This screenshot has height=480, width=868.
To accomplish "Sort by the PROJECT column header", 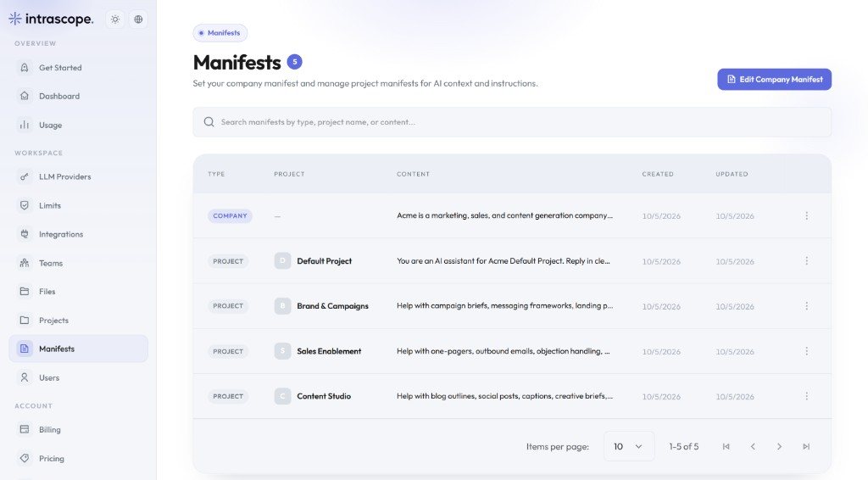I will (x=290, y=174).
